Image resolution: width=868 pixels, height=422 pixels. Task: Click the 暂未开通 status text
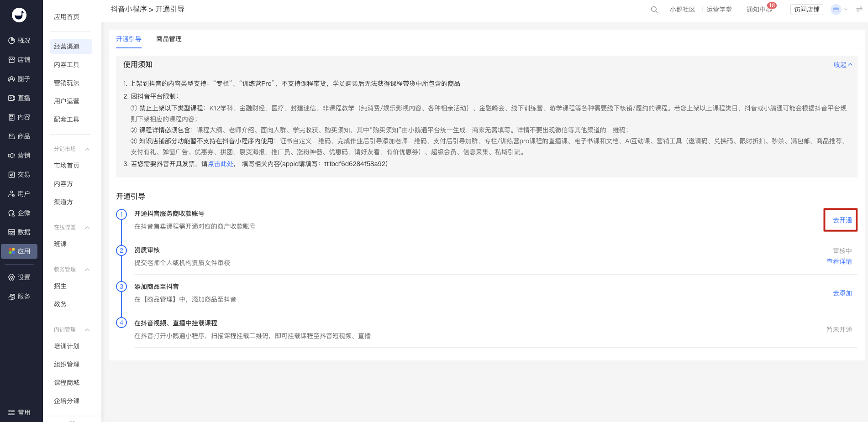click(839, 329)
